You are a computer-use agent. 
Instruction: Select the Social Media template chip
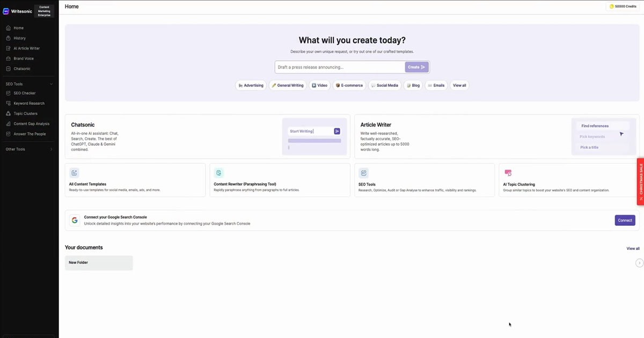point(384,85)
